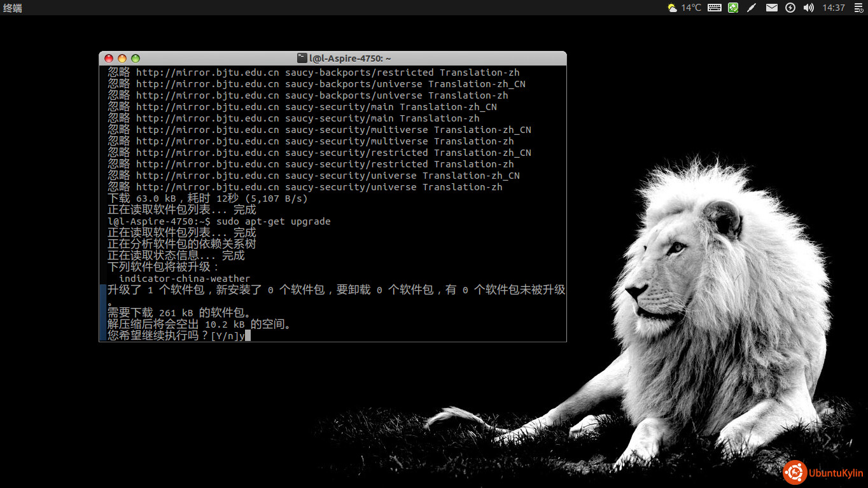Open the network connection indicator
The height and width of the screenshot is (488, 868).
752,8
